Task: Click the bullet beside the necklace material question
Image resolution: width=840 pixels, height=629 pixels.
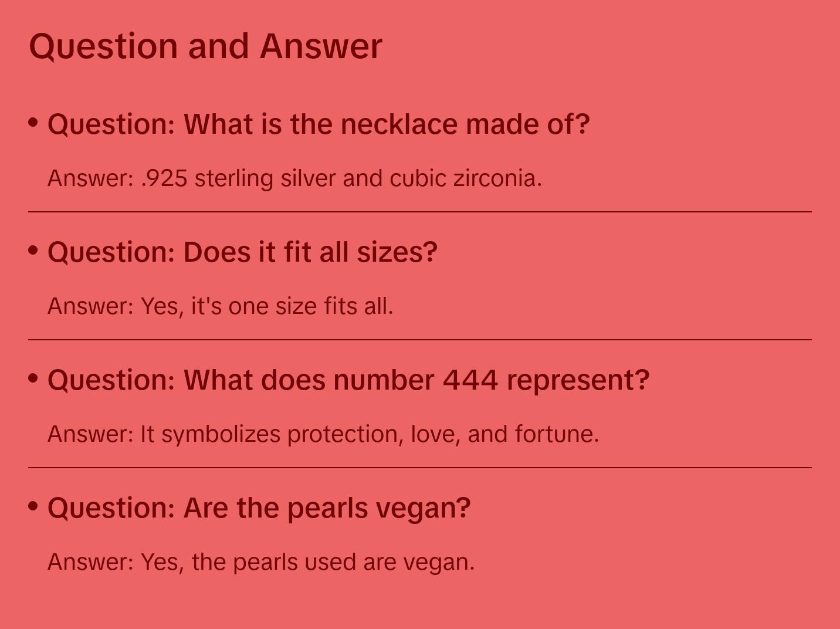Action: 33,123
